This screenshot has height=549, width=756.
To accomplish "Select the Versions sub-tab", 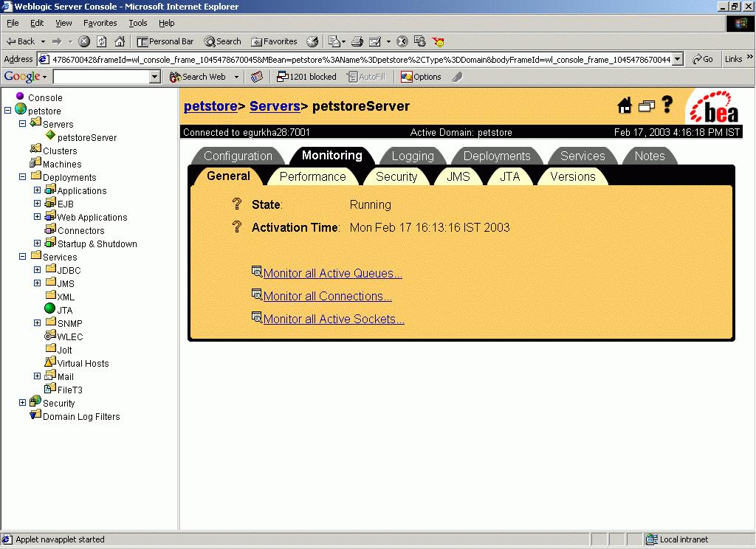I will 573,176.
